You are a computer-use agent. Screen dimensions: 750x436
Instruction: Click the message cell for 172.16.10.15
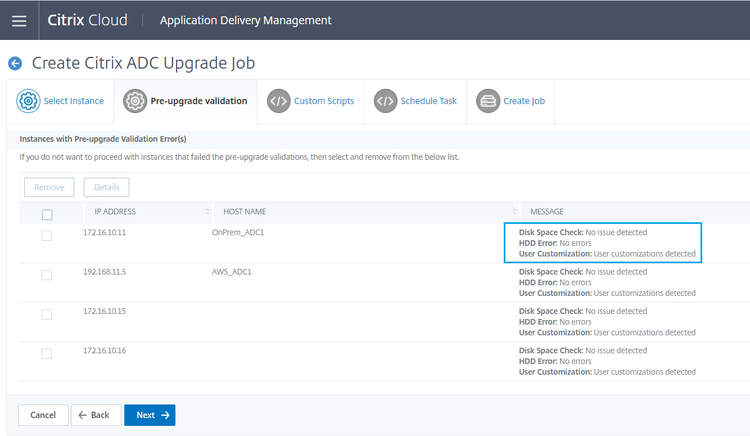[x=607, y=322]
